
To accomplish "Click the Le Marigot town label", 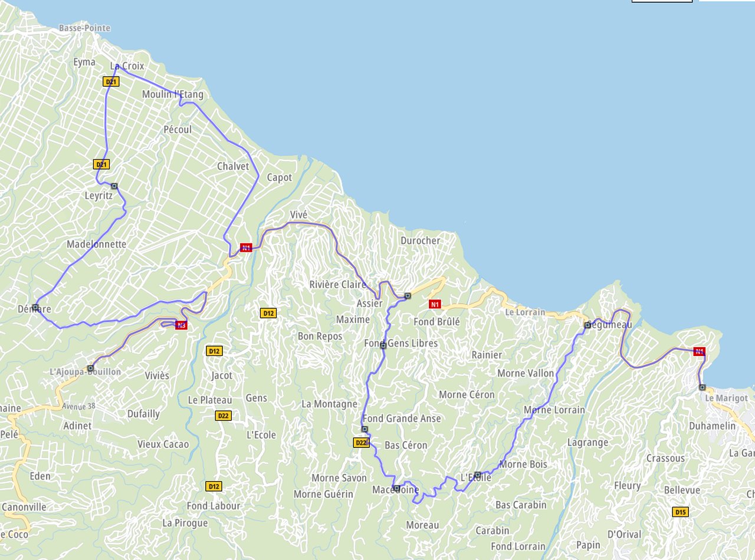I will [x=726, y=398].
